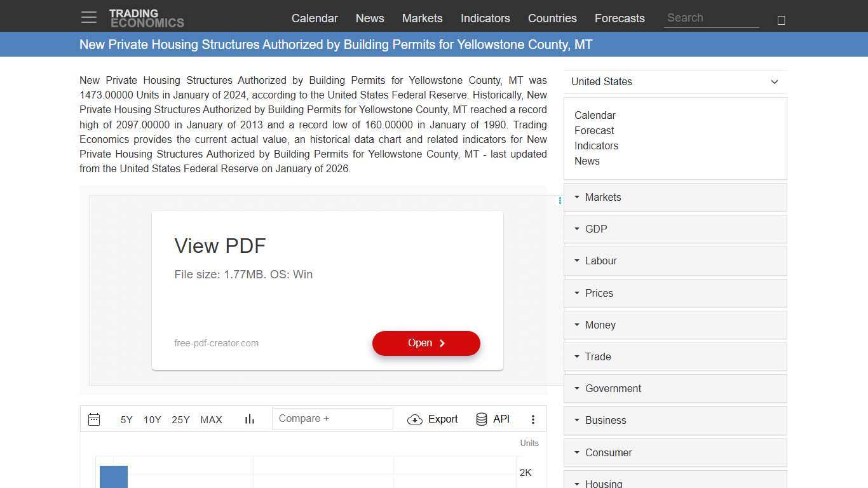Open the Calendar item in top navigation
This screenshot has width=868, height=488.
(315, 18)
